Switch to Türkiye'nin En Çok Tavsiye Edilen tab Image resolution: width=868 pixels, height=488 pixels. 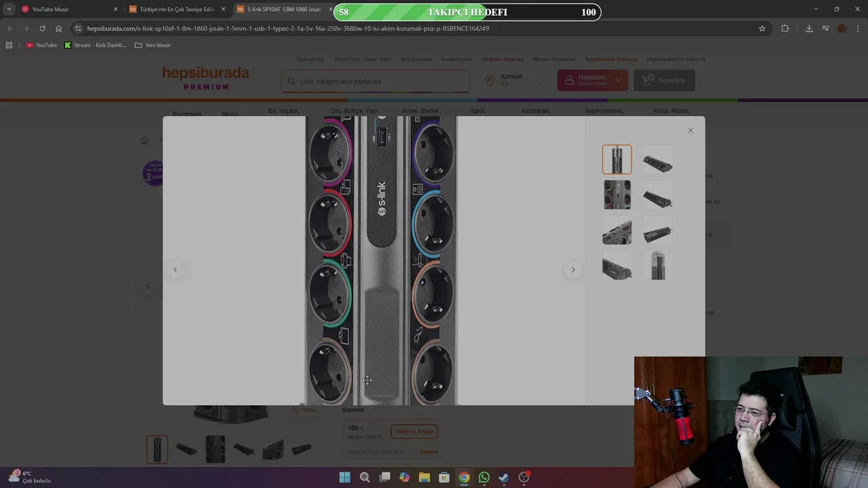(178, 9)
